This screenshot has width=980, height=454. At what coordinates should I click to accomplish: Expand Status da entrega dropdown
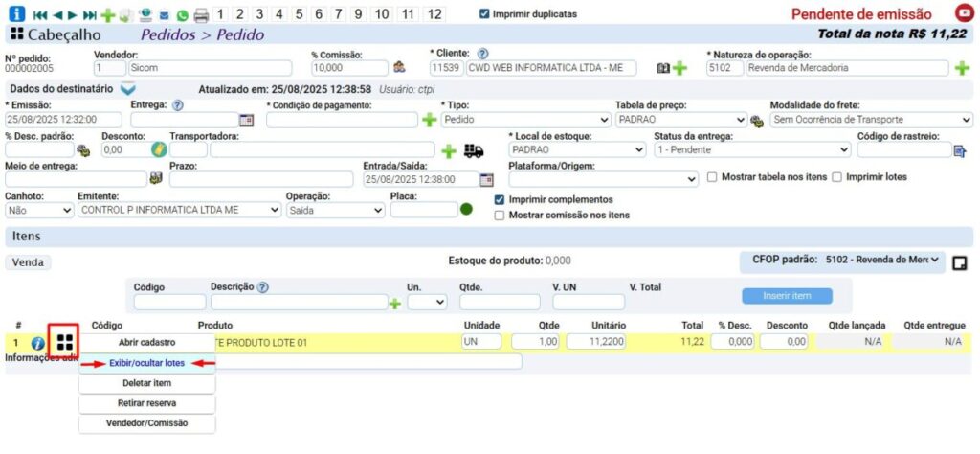tap(751, 150)
